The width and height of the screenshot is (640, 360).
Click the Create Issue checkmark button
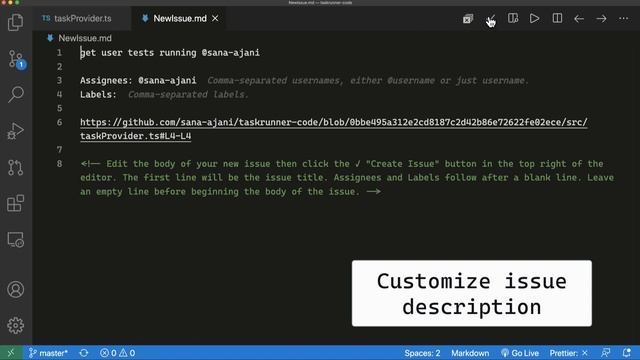click(x=491, y=19)
